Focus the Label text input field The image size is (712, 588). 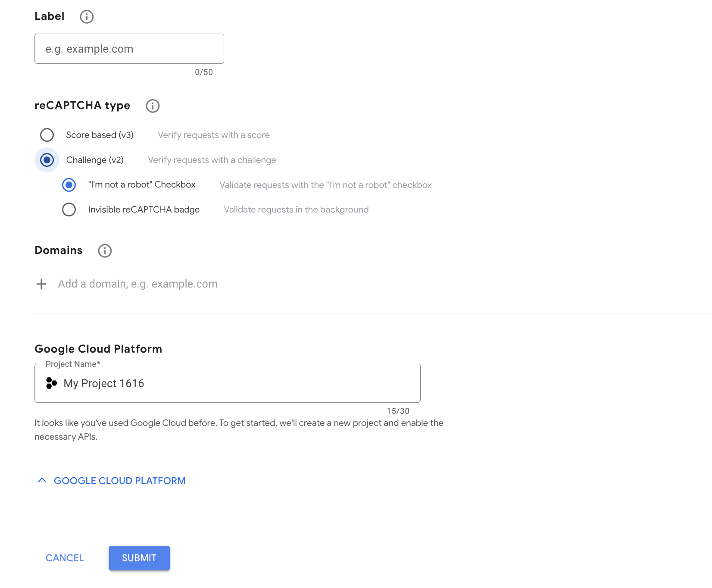pyautogui.click(x=129, y=49)
